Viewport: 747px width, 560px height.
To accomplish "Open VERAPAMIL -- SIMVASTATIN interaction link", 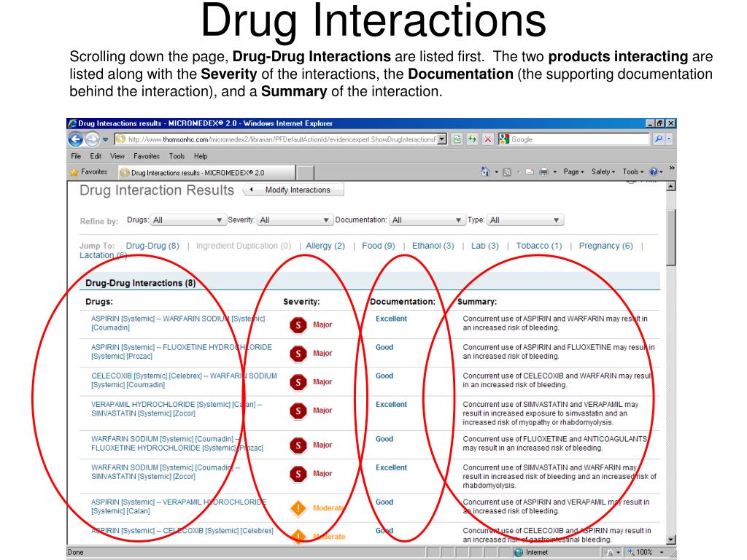I will [x=177, y=408].
